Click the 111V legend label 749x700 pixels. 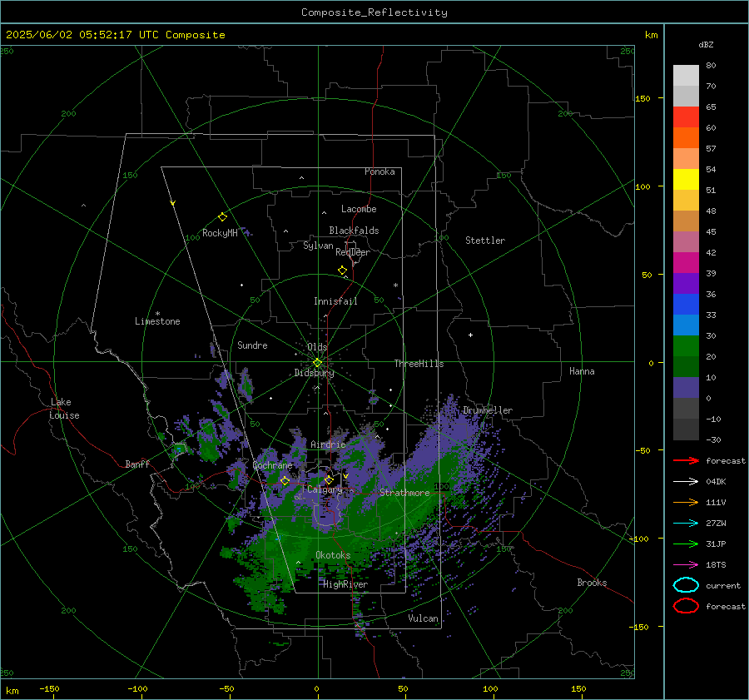point(716,502)
